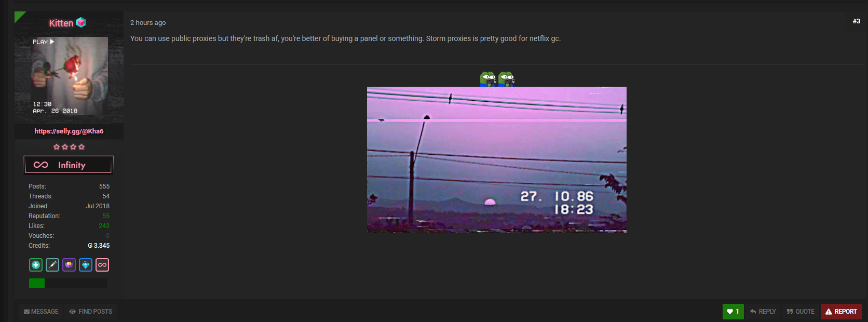
Task: Click threads count 54
Action: [106, 196]
